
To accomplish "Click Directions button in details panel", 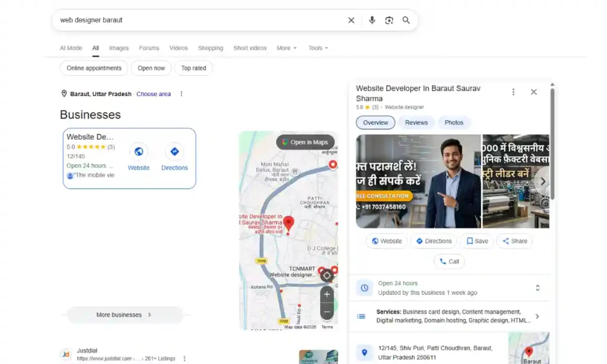I will pyautogui.click(x=433, y=241).
